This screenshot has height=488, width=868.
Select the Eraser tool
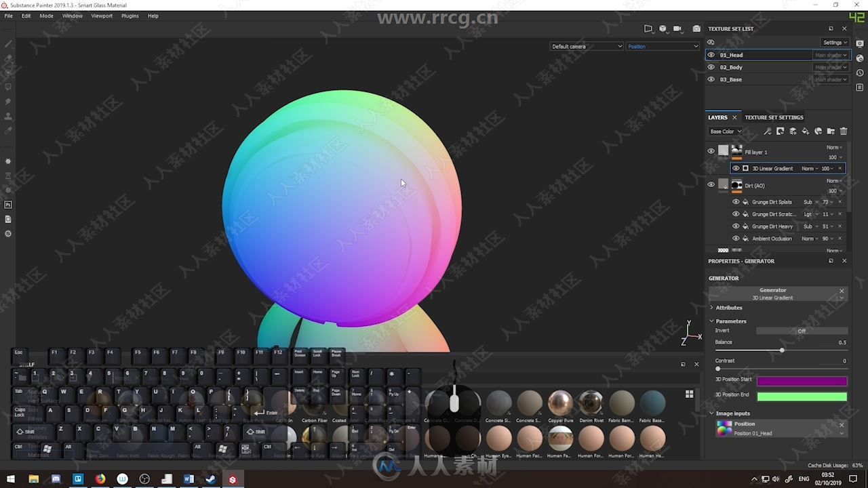(8, 58)
